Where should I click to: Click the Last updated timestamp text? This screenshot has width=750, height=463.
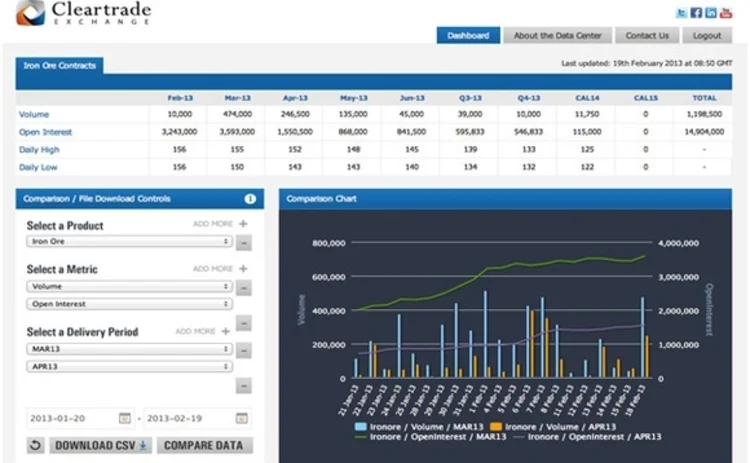tap(647, 63)
